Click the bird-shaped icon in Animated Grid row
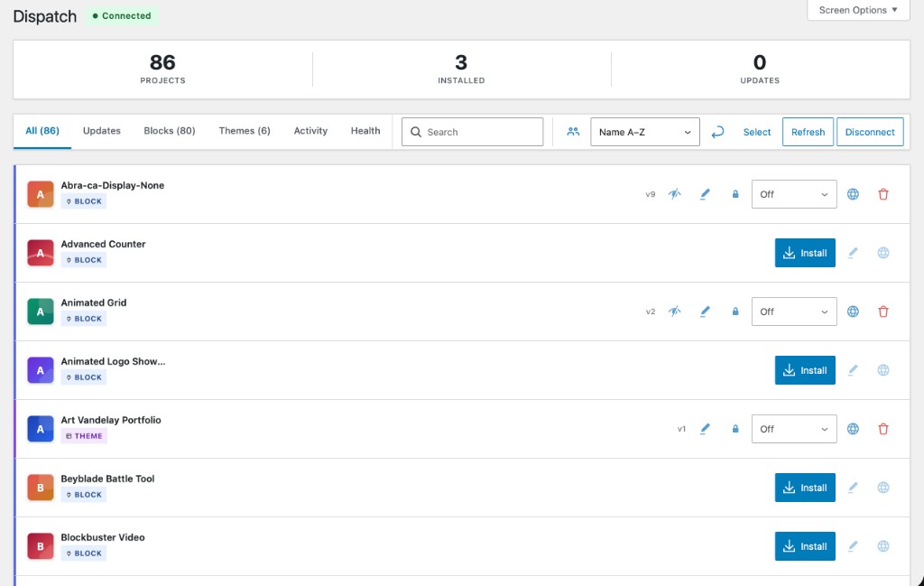This screenshot has height=586, width=924. point(675,312)
